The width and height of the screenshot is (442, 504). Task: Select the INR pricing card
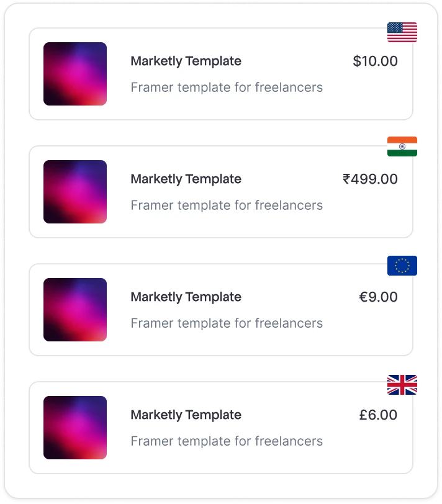tap(221, 191)
